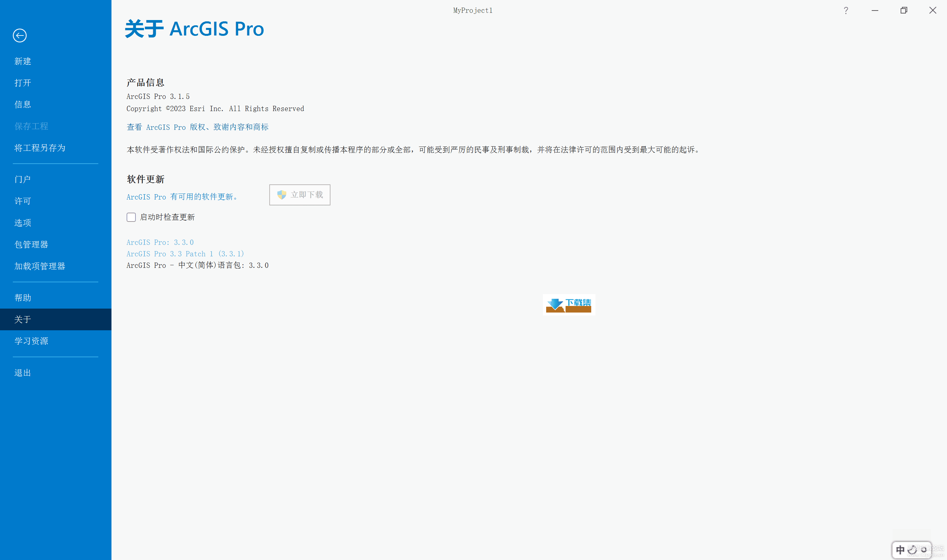Viewport: 947px width, 560px height.
Task: Click the 软件更新 heading
Action: pos(145,179)
